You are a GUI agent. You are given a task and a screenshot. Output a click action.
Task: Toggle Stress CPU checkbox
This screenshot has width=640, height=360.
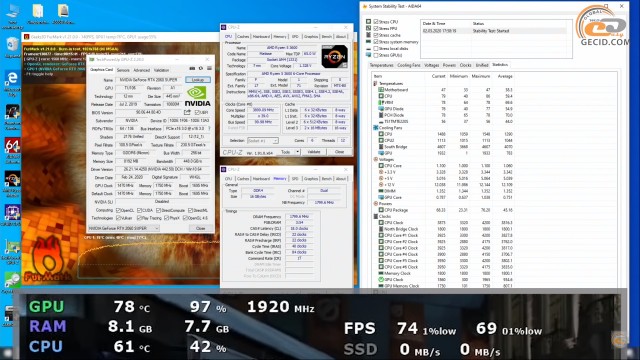tap(376, 22)
